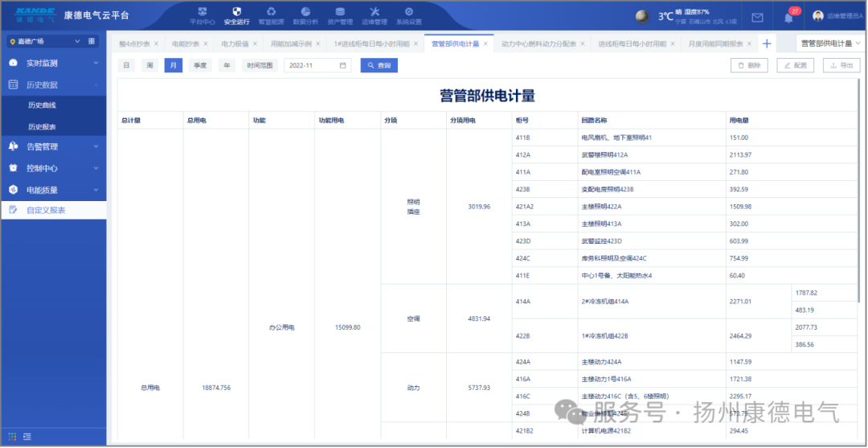The image size is (868, 448).
Task: Collapse sidebar using bottom menu-fold icon
Action: click(x=27, y=437)
